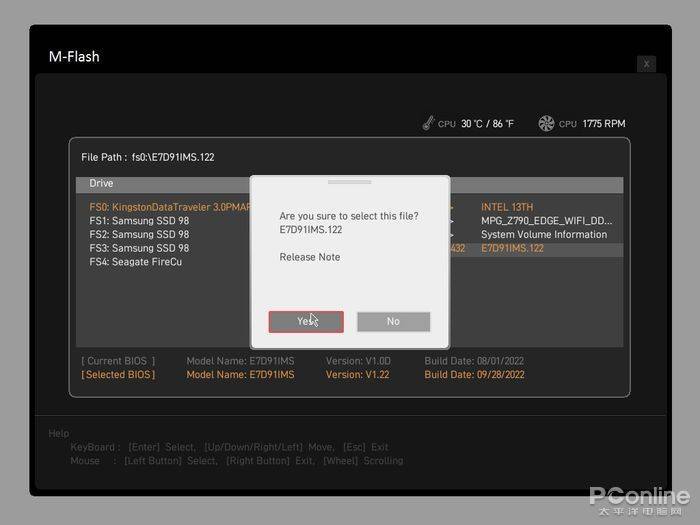Click the CPU temperature thermometer icon
This screenshot has width=700, height=525.
(x=428, y=123)
